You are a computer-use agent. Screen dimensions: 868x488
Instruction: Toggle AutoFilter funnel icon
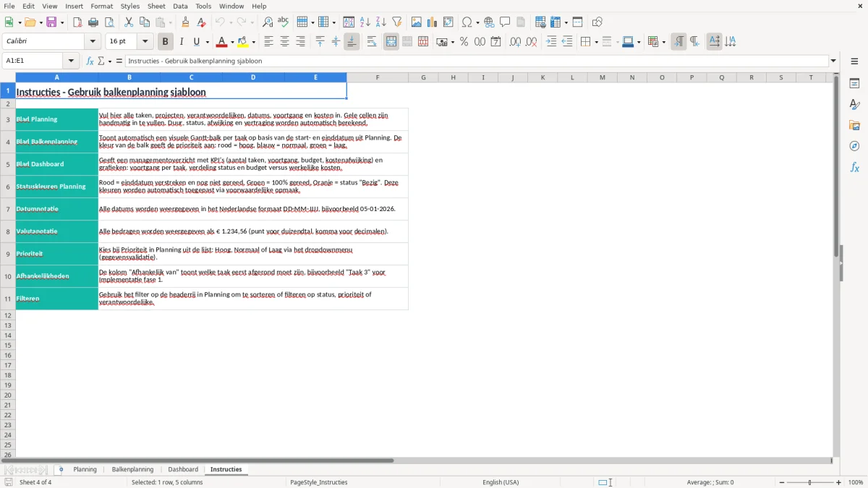click(x=397, y=22)
